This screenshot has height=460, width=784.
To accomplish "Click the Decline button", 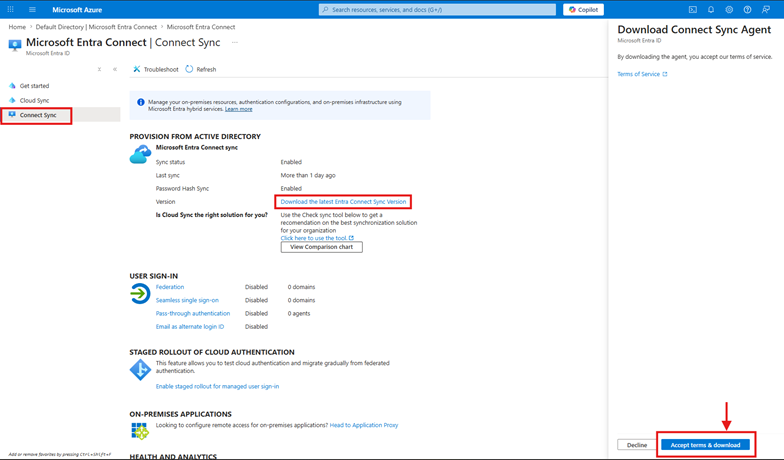I will coord(637,445).
